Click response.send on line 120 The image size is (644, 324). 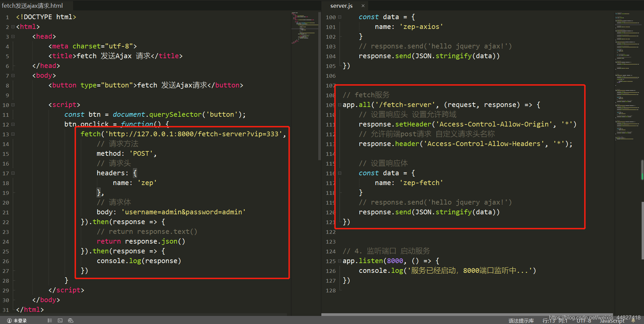coord(385,212)
